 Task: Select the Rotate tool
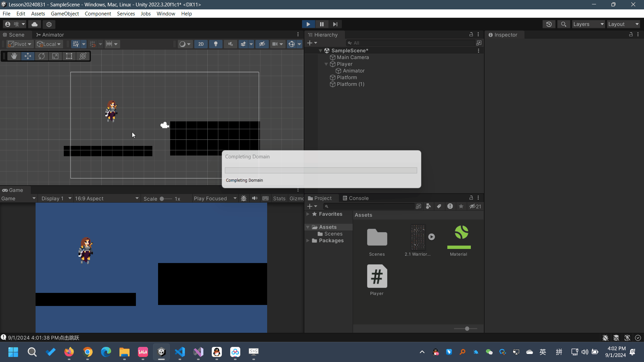pyautogui.click(x=42, y=56)
